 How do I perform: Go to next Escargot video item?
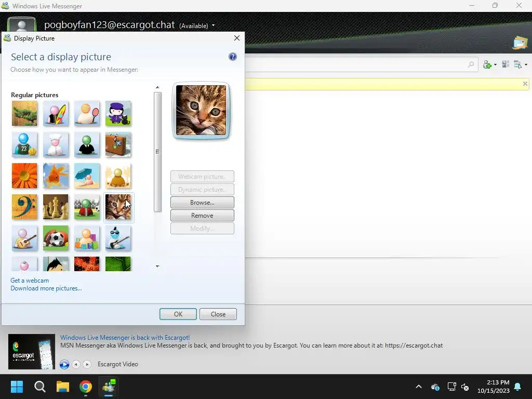tap(87, 364)
